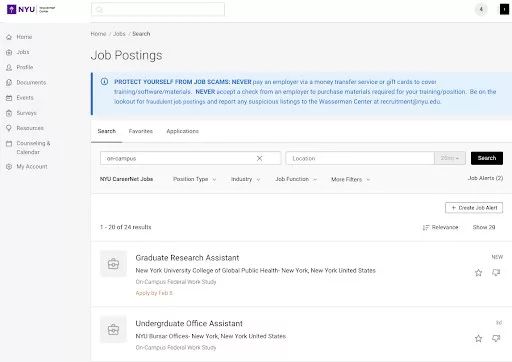Click 'Apply by Feb 8' deadline text

click(154, 293)
